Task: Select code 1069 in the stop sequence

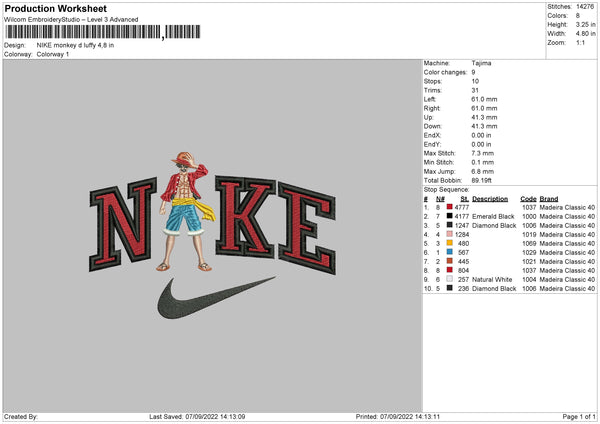Action: tap(529, 243)
